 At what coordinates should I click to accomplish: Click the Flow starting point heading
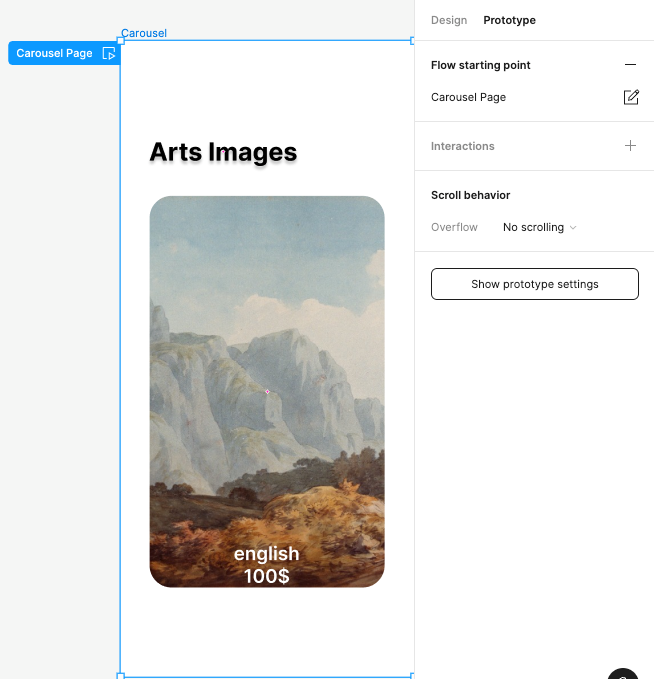[x=480, y=65]
